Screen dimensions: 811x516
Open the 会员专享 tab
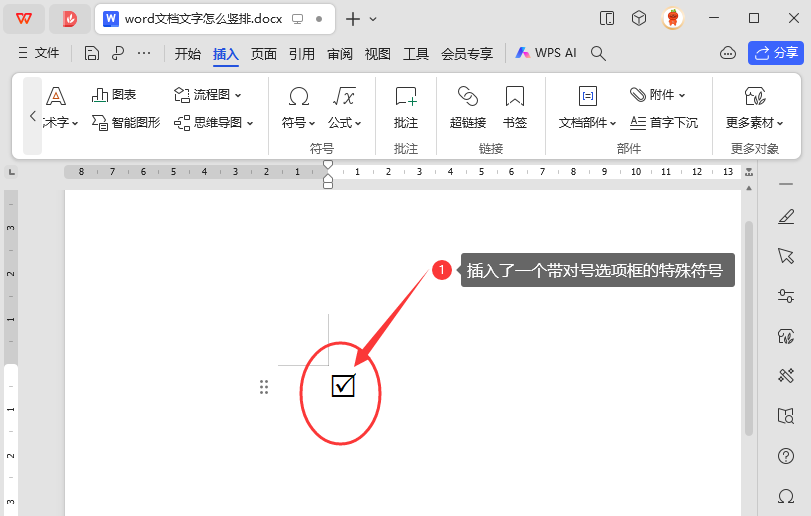tap(467, 53)
